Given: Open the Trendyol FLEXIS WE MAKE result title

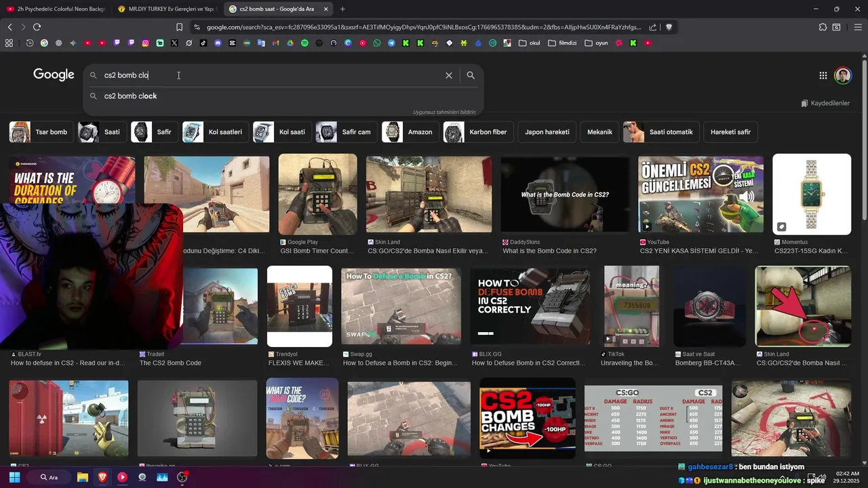Looking at the screenshot, I should click(299, 363).
